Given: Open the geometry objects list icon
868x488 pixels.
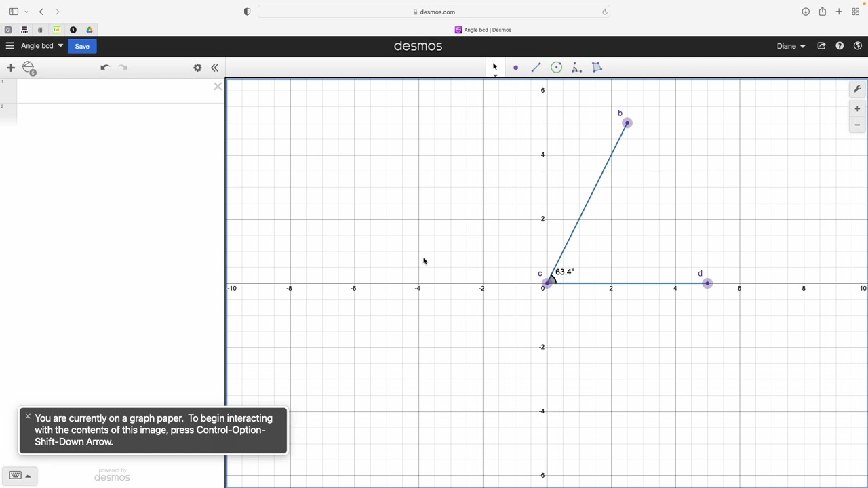Looking at the screenshot, I should 29,68.
